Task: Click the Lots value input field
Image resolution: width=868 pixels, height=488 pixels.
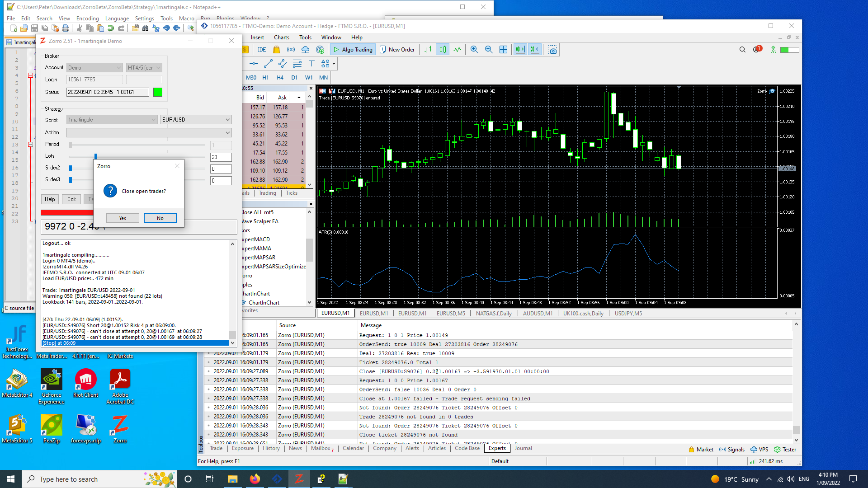Action: 221,157
